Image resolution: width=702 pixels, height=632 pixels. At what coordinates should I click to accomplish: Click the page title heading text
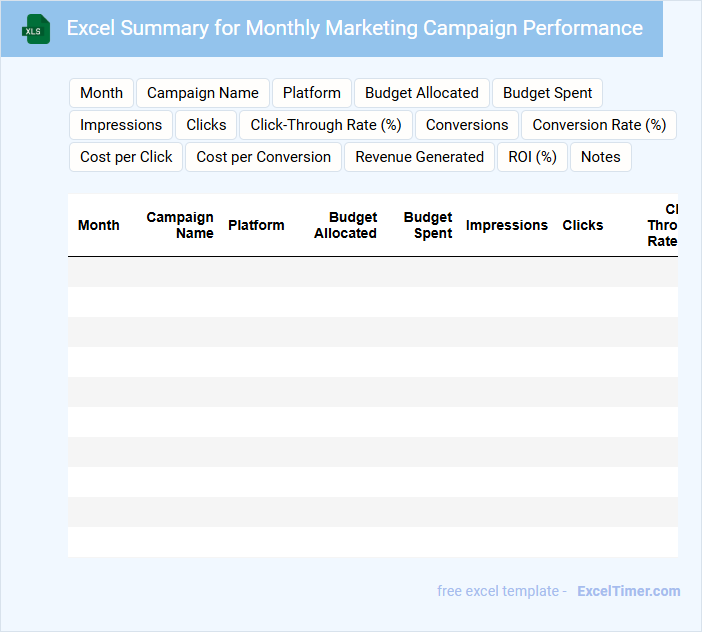pyautogui.click(x=354, y=28)
